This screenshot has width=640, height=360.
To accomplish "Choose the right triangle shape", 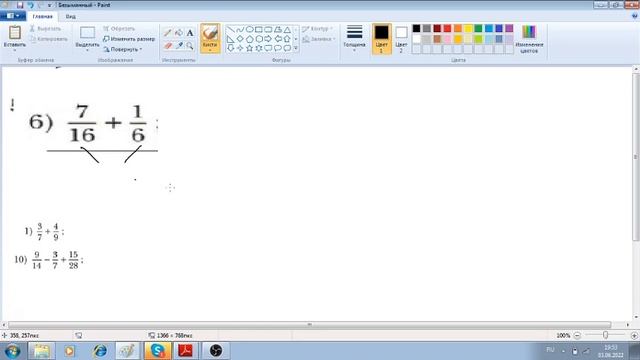I will [231, 39].
